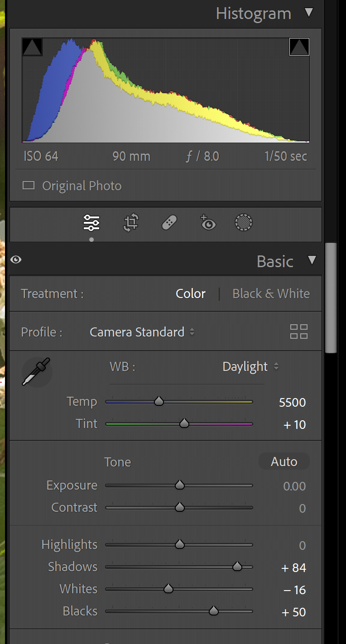Open the Daylight white balance dropdown
The image size is (346, 644).
pos(250,366)
